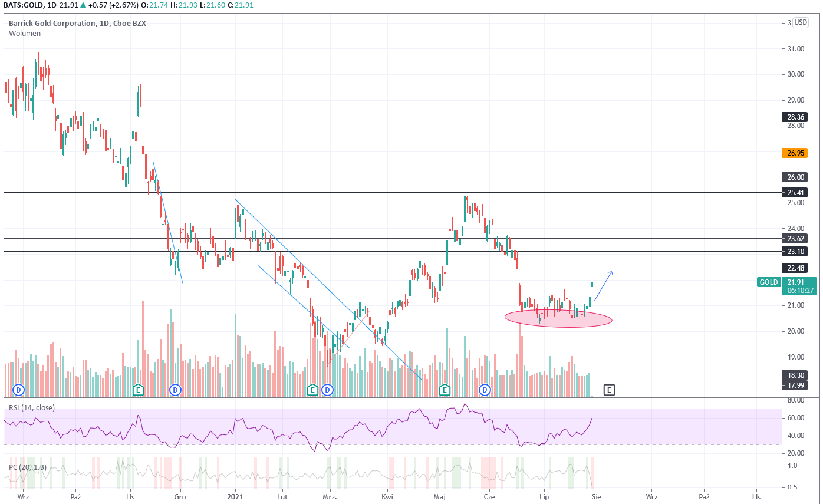The image size is (823, 504).
Task: Click the dividend marker near Cze
Action: pyautogui.click(x=485, y=390)
